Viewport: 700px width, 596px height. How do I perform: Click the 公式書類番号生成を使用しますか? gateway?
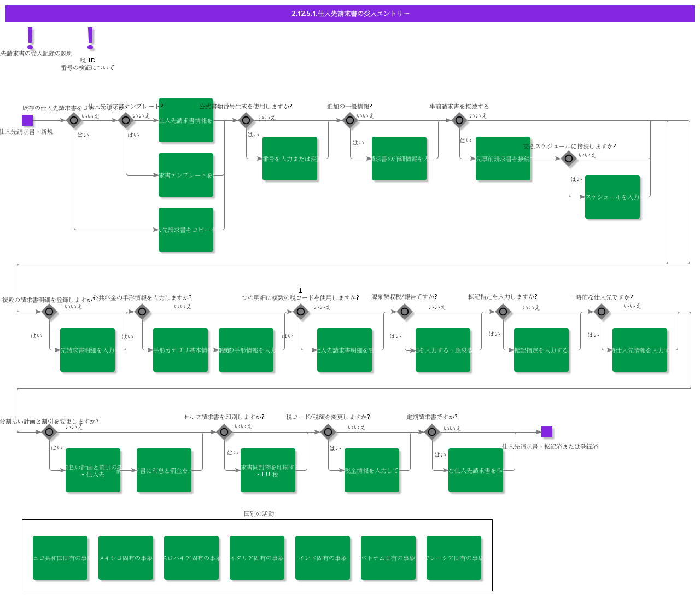pos(246,120)
